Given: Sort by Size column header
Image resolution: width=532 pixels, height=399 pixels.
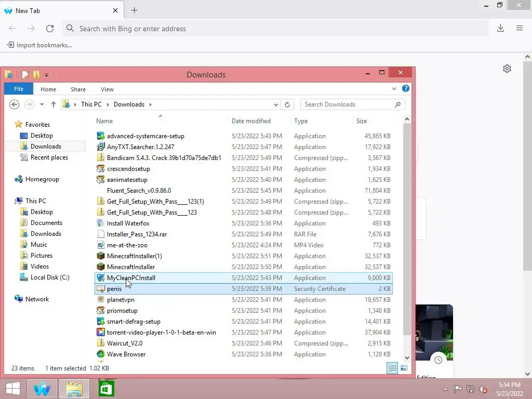Looking at the screenshot, I should point(362,121).
